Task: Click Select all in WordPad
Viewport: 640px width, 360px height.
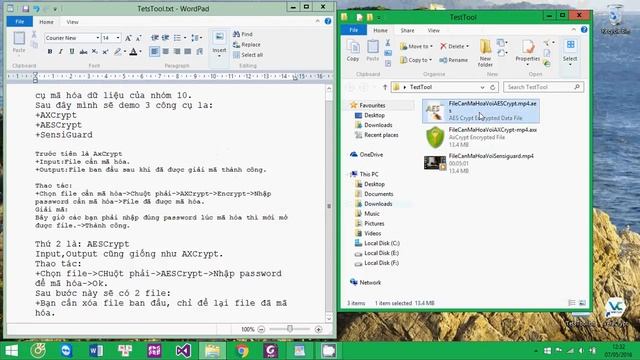Action: 248,55
